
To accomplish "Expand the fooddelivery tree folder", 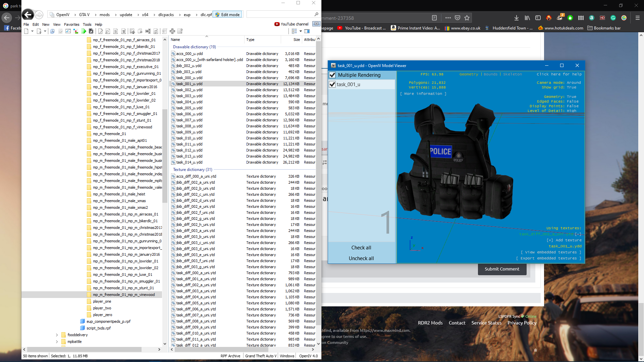I will pyautogui.click(x=57, y=335).
